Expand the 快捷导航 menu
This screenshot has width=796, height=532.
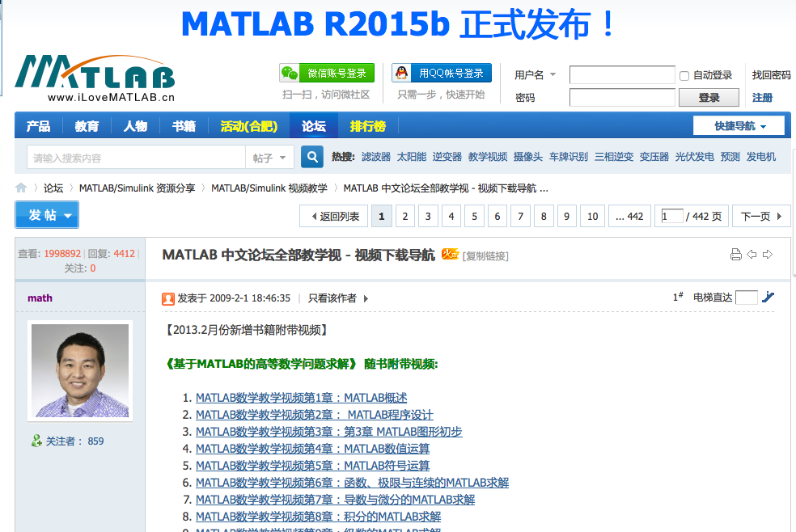(x=739, y=126)
